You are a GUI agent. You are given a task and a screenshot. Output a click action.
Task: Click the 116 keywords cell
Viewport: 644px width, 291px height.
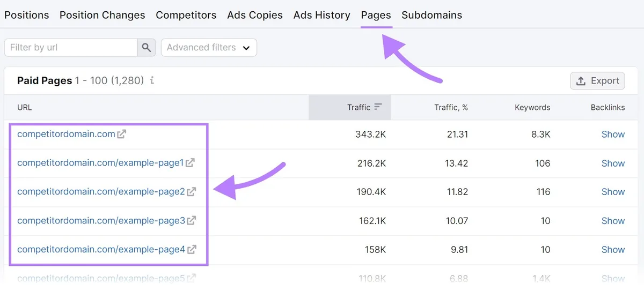click(543, 191)
